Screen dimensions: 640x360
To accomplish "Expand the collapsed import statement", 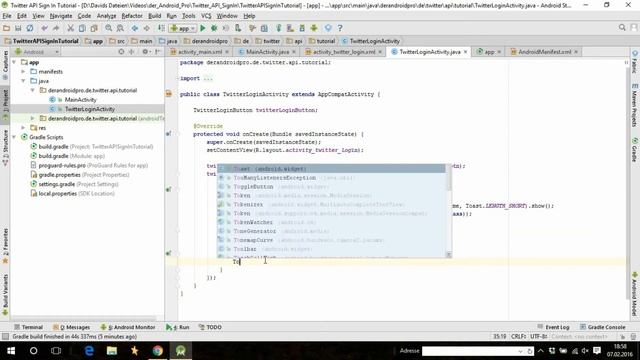I will click(207, 78).
